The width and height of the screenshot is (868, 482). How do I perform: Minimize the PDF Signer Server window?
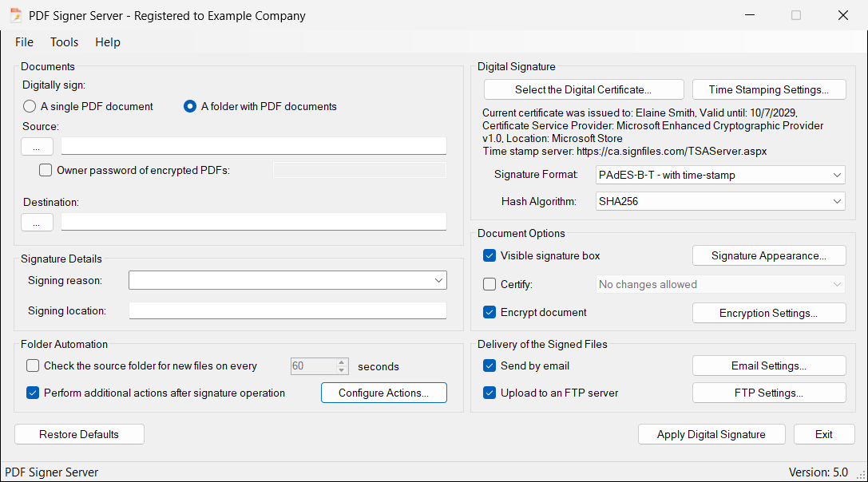(750, 15)
